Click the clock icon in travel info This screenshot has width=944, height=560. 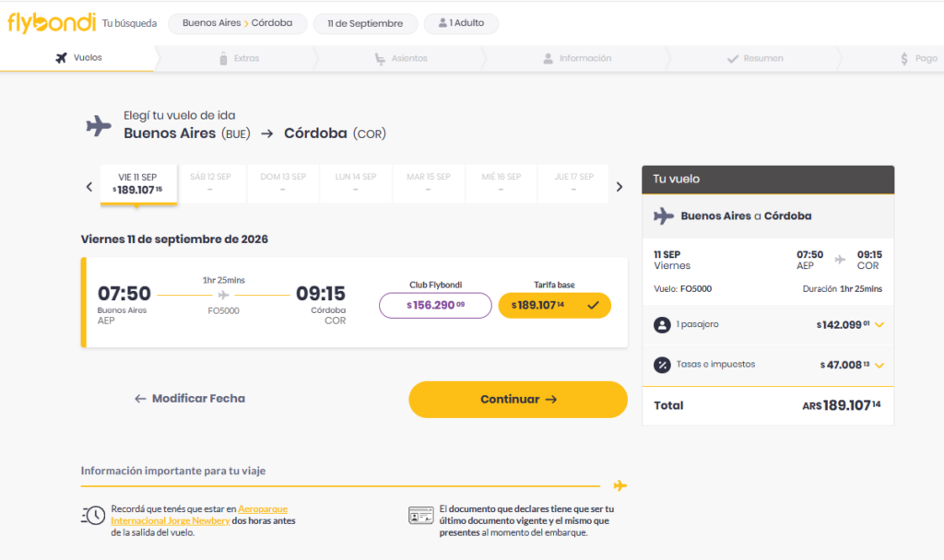click(x=93, y=516)
